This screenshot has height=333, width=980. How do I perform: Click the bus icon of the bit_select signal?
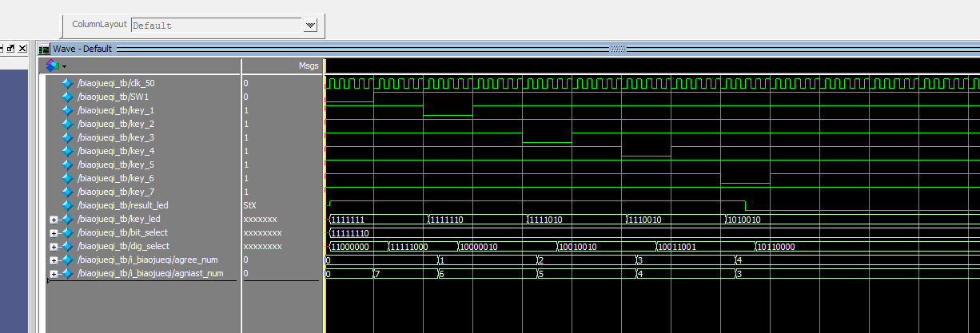coord(67,232)
